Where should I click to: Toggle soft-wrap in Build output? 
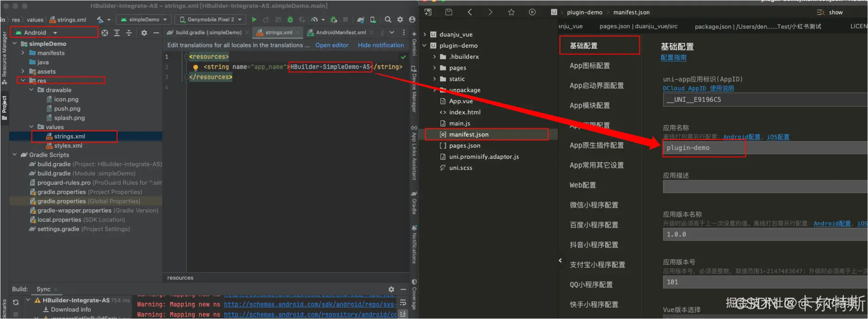pyautogui.click(x=403, y=303)
